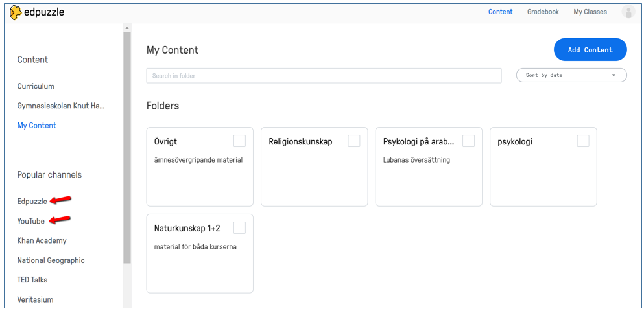
Task: Switch to the Gradebook tab
Action: [x=543, y=12]
